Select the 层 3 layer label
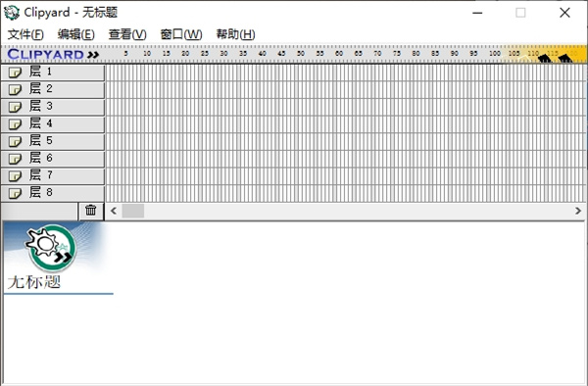 click(x=40, y=106)
